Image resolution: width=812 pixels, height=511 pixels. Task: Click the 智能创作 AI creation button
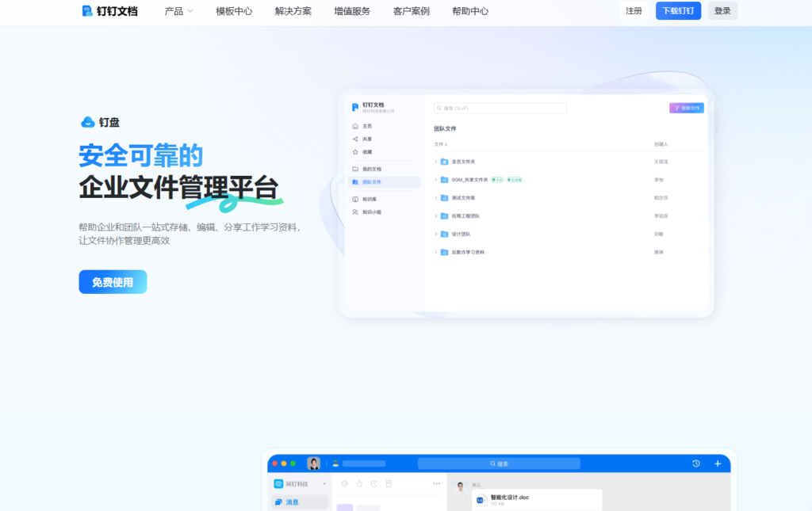[687, 107]
